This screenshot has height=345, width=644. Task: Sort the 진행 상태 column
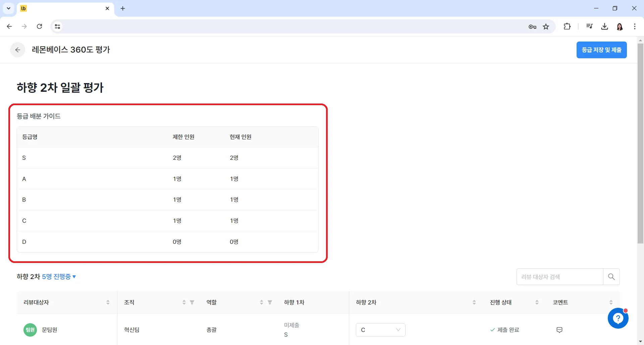click(537, 302)
